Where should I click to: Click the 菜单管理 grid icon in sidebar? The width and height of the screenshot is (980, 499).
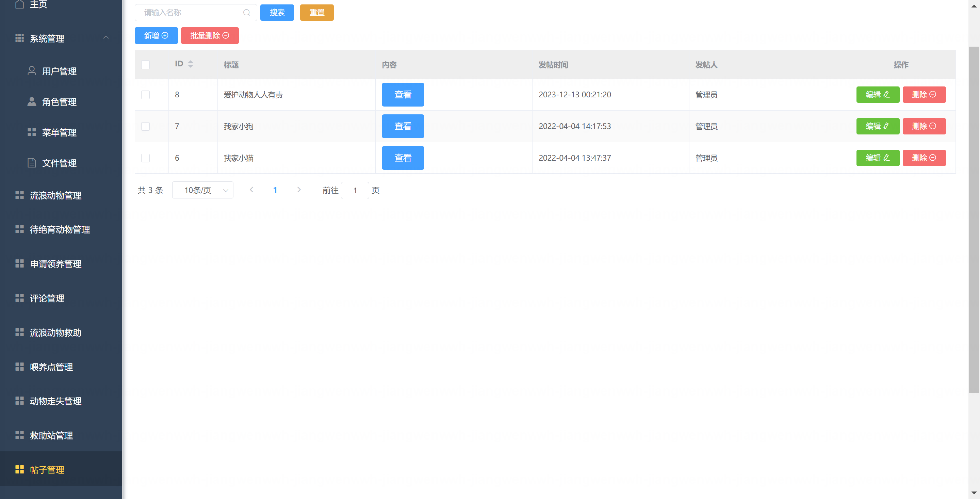[x=32, y=132]
